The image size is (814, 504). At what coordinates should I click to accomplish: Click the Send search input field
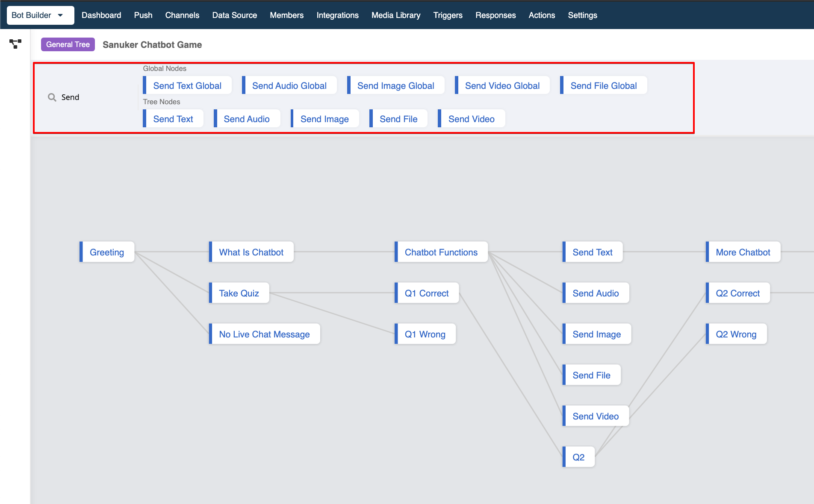(x=90, y=97)
